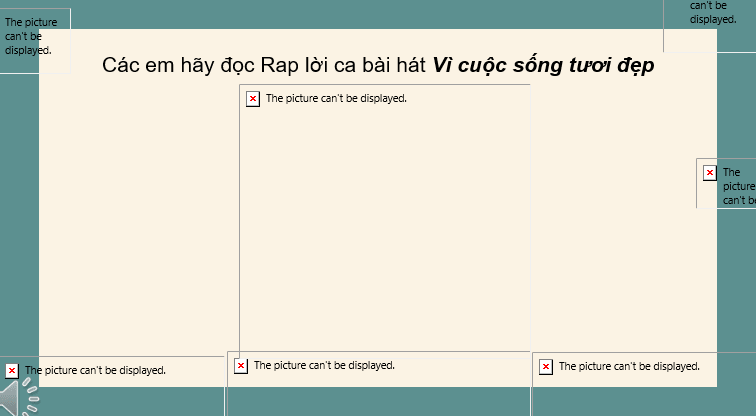Viewport: 756px width, 416px height.
Task: Click error text in right edge placeholder
Action: (x=737, y=186)
